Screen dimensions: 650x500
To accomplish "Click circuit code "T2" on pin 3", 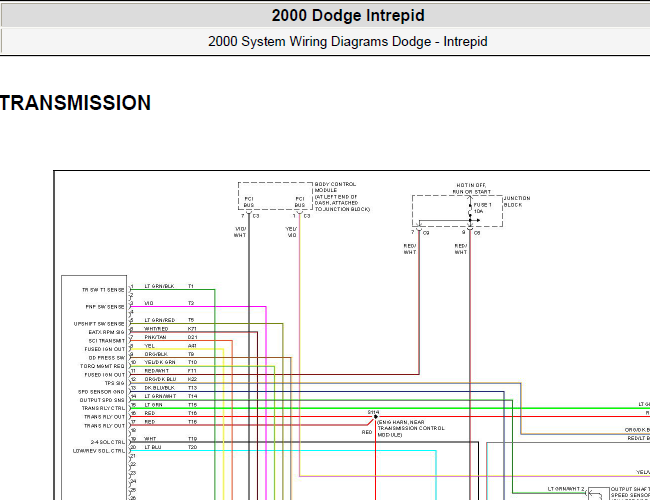I will click(191, 303).
